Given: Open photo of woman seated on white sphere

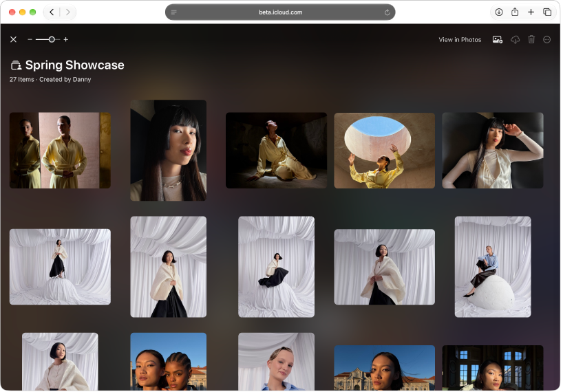Looking at the screenshot, I should [x=493, y=267].
